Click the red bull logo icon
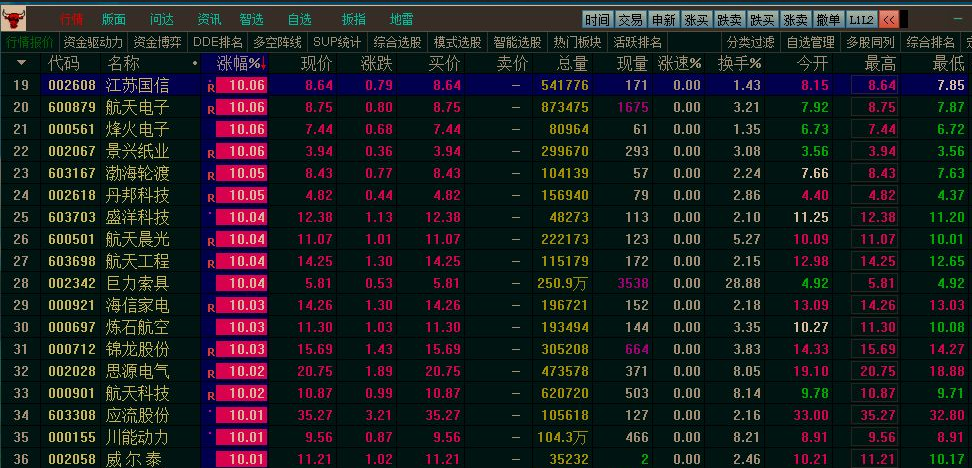Screen dimensions: 972x468 click(x=14, y=20)
